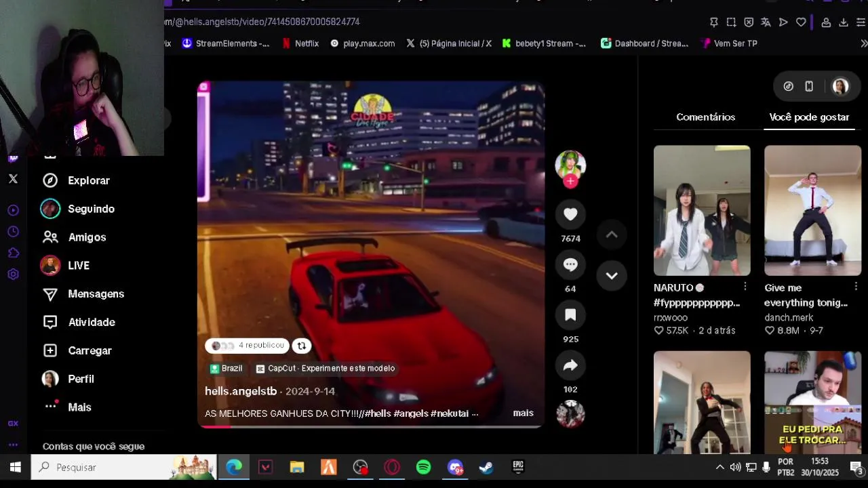Expand video description with mais
Screen dimensions: 868x488
pos(524,413)
